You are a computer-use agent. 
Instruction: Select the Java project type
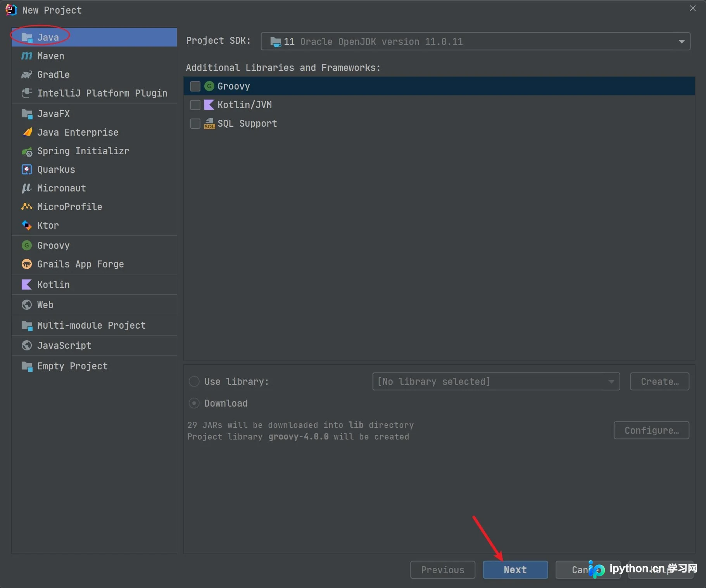94,37
